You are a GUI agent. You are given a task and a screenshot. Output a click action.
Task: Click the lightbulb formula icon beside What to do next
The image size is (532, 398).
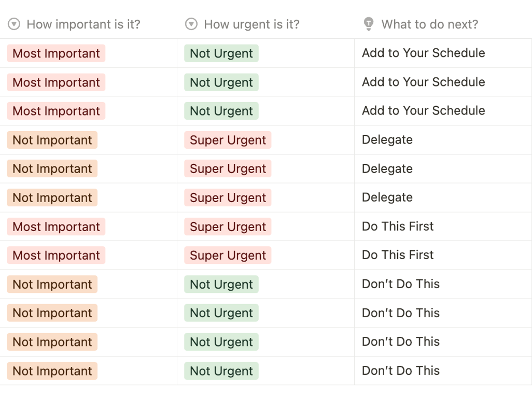(x=369, y=24)
